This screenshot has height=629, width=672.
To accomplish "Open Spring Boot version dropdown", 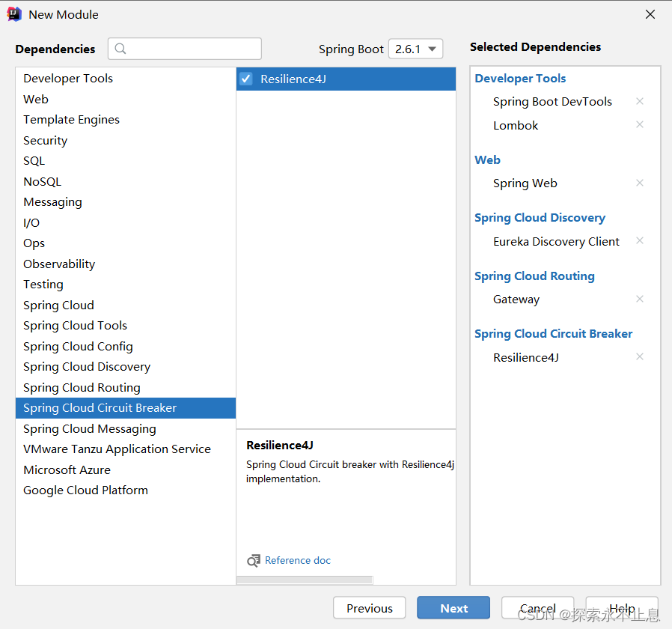I will 416,49.
